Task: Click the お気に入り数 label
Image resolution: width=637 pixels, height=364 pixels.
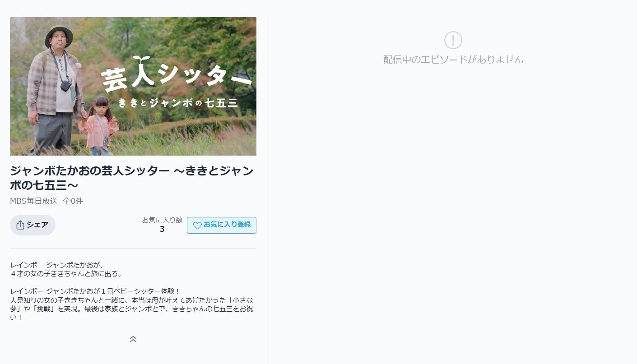Action: pyautogui.click(x=162, y=220)
